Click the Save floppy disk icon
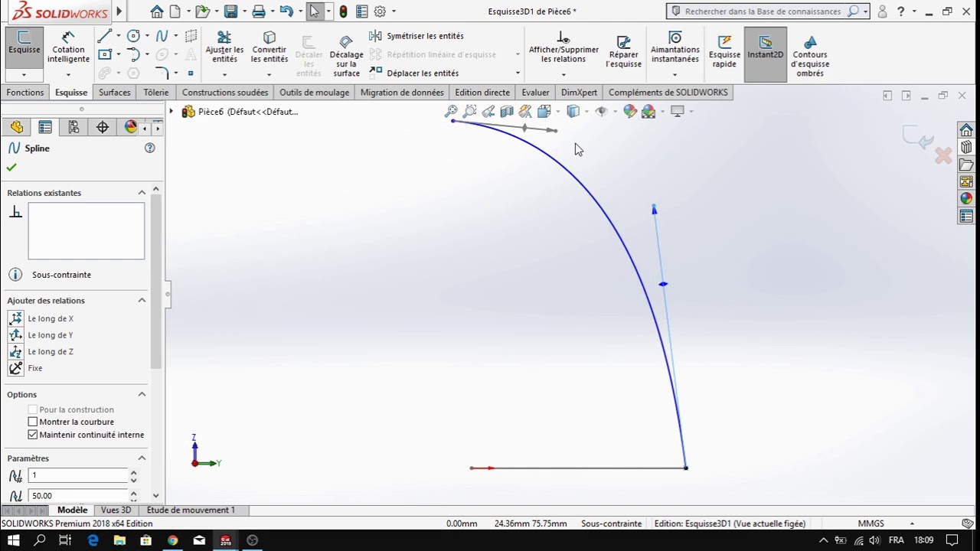This screenshot has height=551, width=980. (x=230, y=11)
